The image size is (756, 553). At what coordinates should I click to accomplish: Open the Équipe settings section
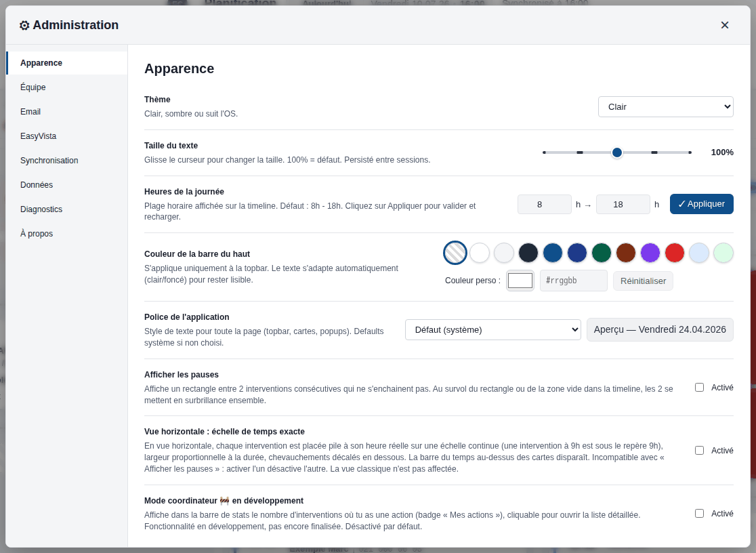pyautogui.click(x=67, y=87)
